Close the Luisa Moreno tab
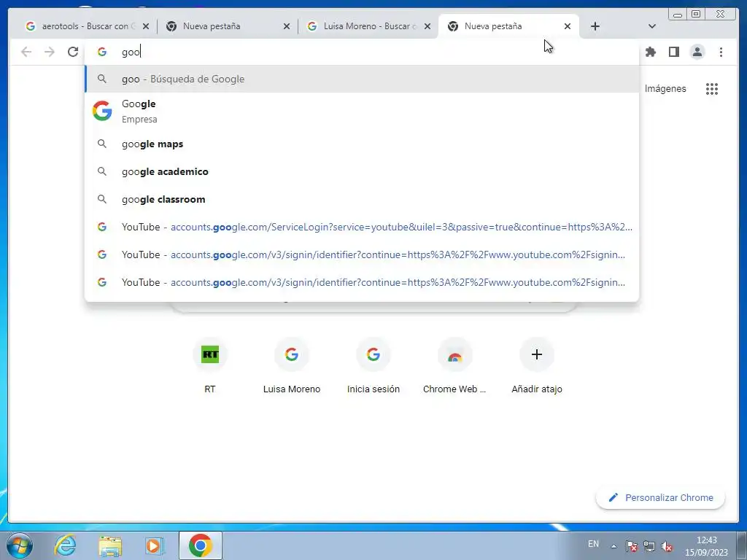This screenshot has width=747, height=560. click(x=427, y=26)
